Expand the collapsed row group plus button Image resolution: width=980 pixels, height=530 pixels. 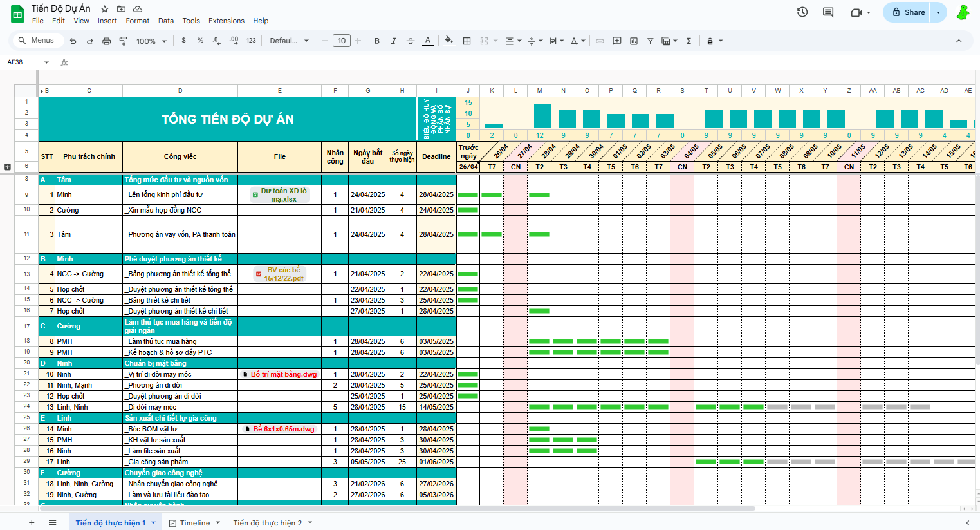tap(7, 167)
